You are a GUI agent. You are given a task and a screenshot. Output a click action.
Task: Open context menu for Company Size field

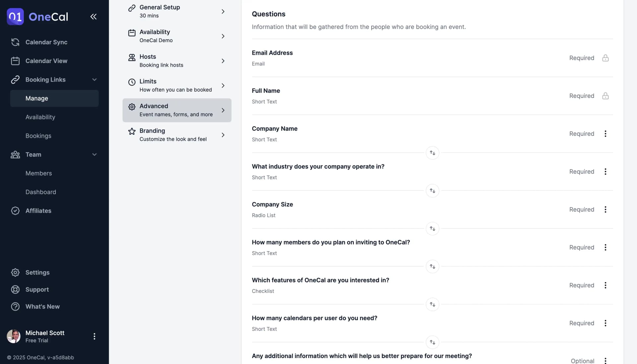tap(605, 209)
